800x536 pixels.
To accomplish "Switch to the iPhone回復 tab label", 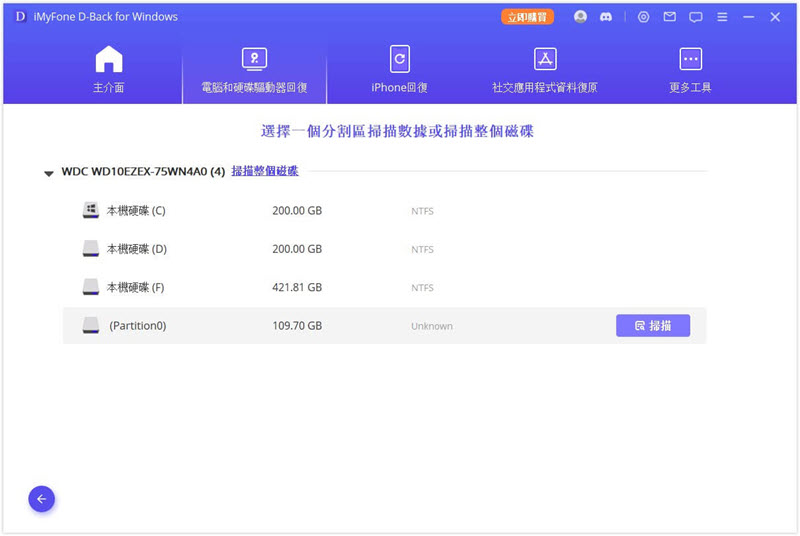I will pos(399,88).
